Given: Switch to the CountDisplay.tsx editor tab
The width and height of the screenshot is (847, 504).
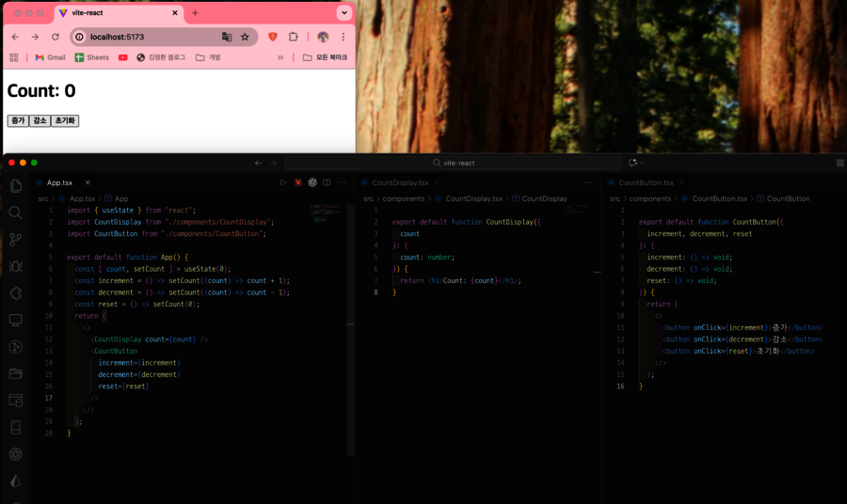Looking at the screenshot, I should pos(400,182).
